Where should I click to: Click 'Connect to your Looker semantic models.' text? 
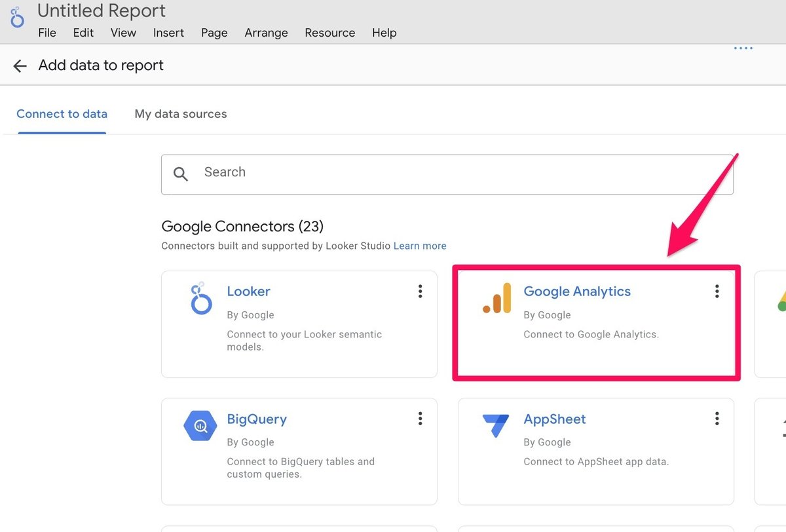pos(305,341)
